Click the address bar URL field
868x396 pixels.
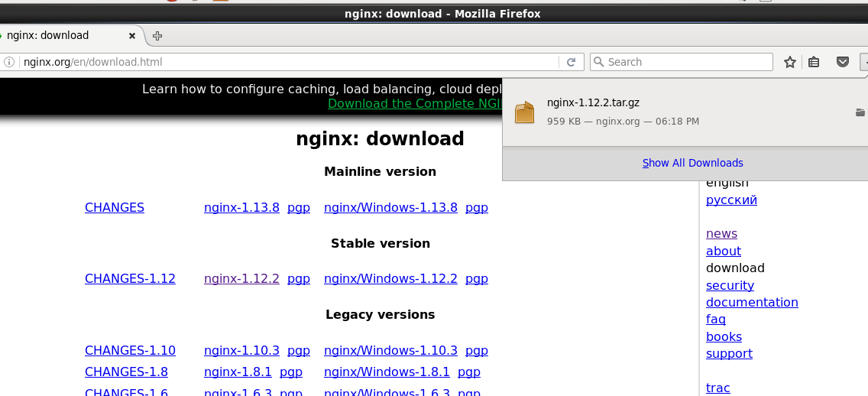[x=288, y=62]
